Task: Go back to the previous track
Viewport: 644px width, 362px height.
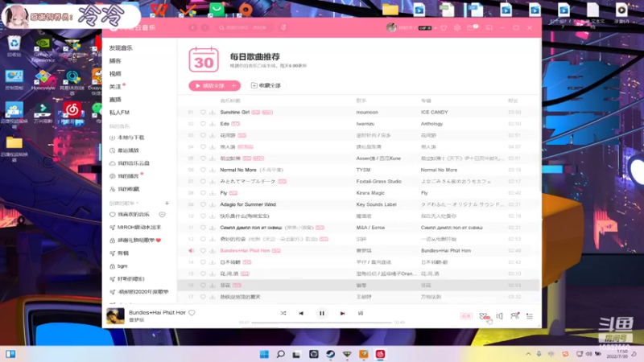Action: pos(301,313)
